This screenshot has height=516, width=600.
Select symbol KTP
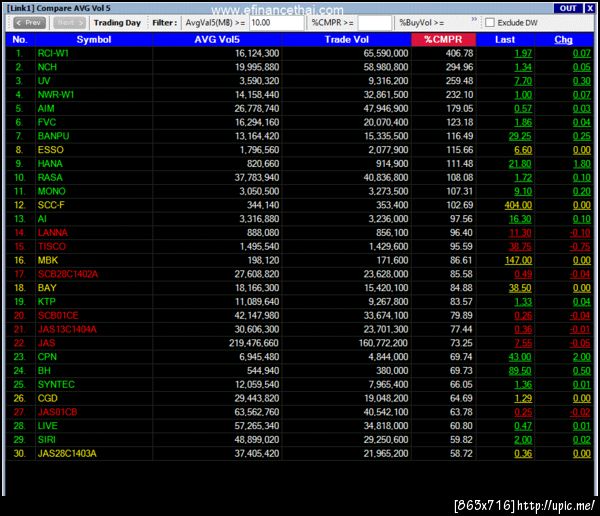pyautogui.click(x=46, y=302)
